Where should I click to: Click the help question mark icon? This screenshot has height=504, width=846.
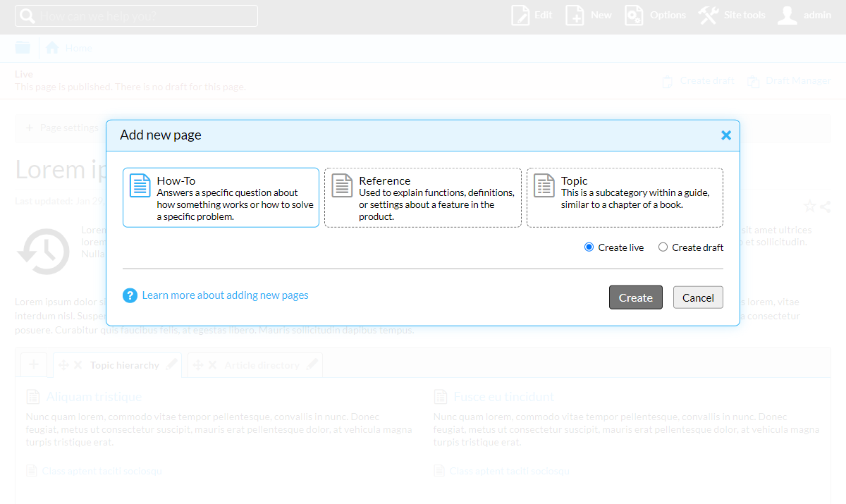click(130, 295)
